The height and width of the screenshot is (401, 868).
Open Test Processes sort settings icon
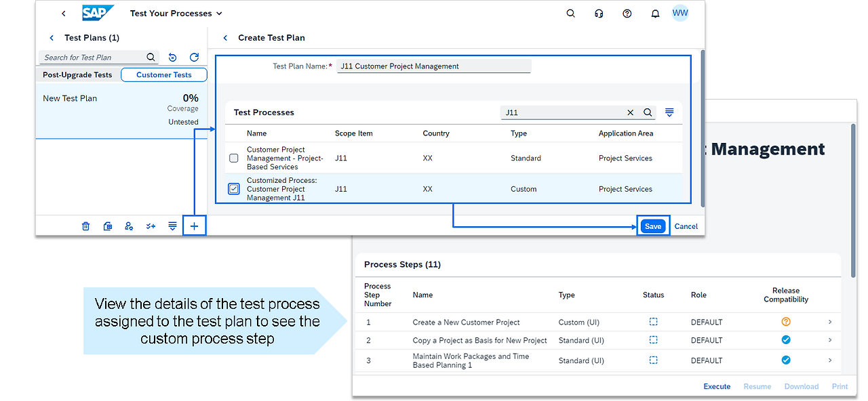669,112
